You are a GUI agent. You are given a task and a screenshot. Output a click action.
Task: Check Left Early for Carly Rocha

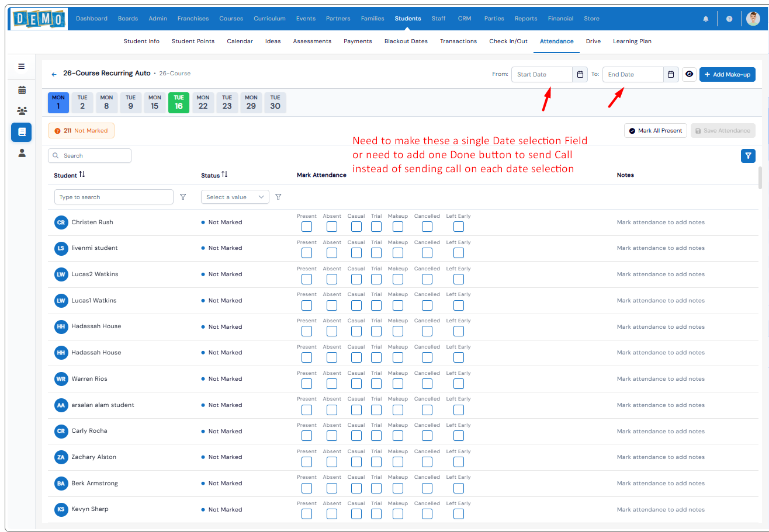(459, 436)
